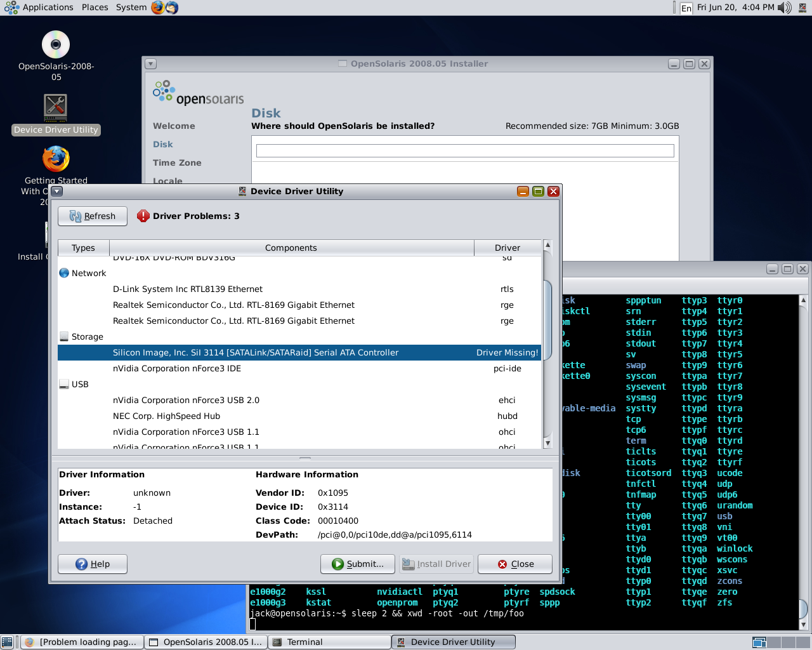Click the Network category globe icon
The width and height of the screenshot is (812, 650).
tap(63, 273)
